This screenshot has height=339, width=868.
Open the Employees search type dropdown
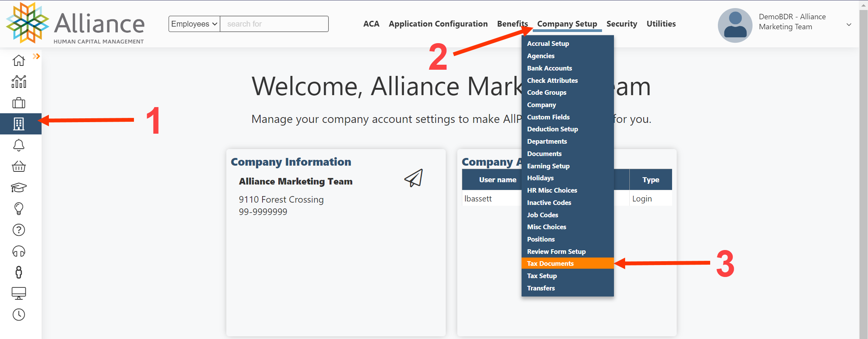click(194, 24)
